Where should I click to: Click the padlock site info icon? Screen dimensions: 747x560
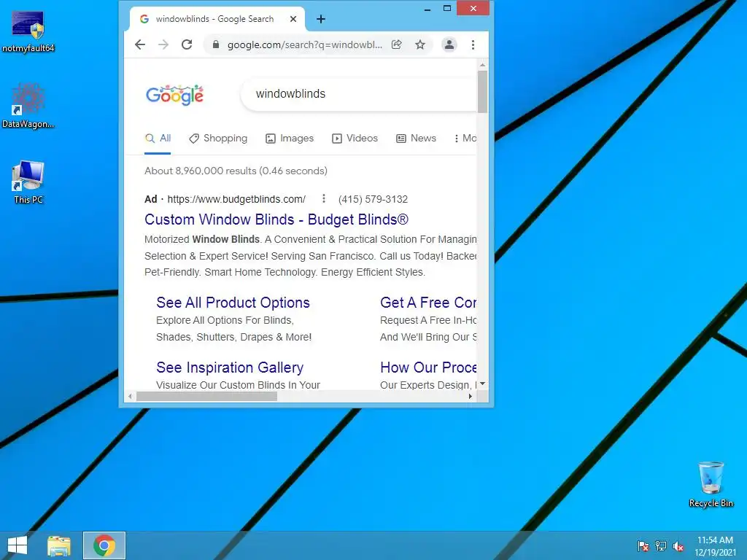tap(216, 44)
